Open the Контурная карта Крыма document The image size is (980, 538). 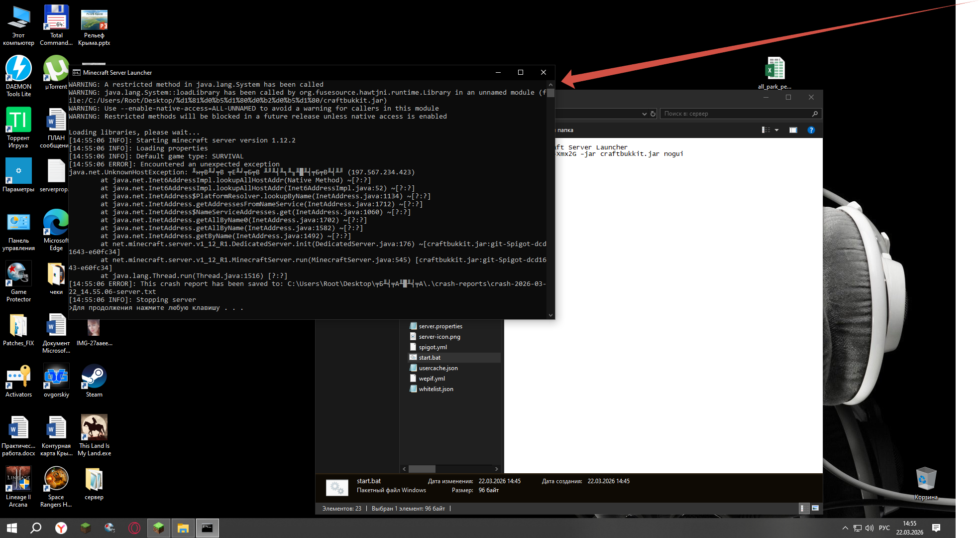pyautogui.click(x=56, y=435)
